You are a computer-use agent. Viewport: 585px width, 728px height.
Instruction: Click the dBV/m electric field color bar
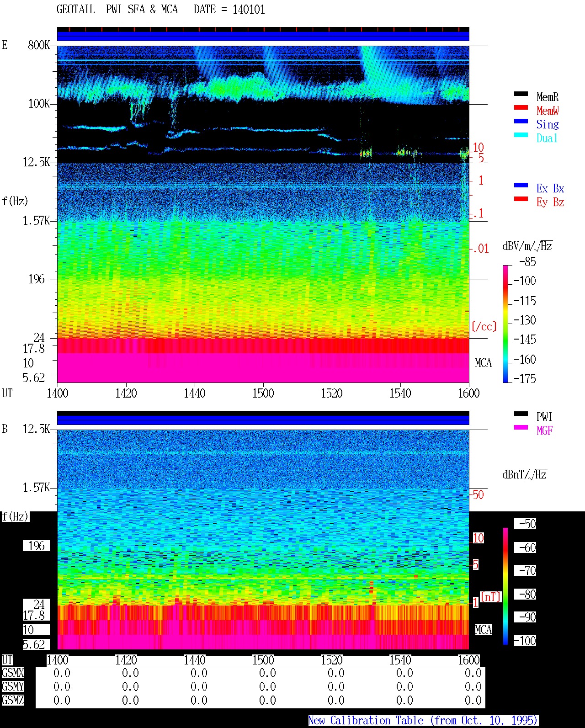505,324
